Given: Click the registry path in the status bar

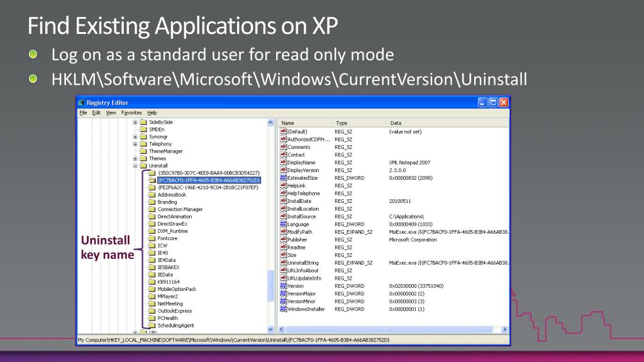Looking at the screenshot, I should pos(234,340).
